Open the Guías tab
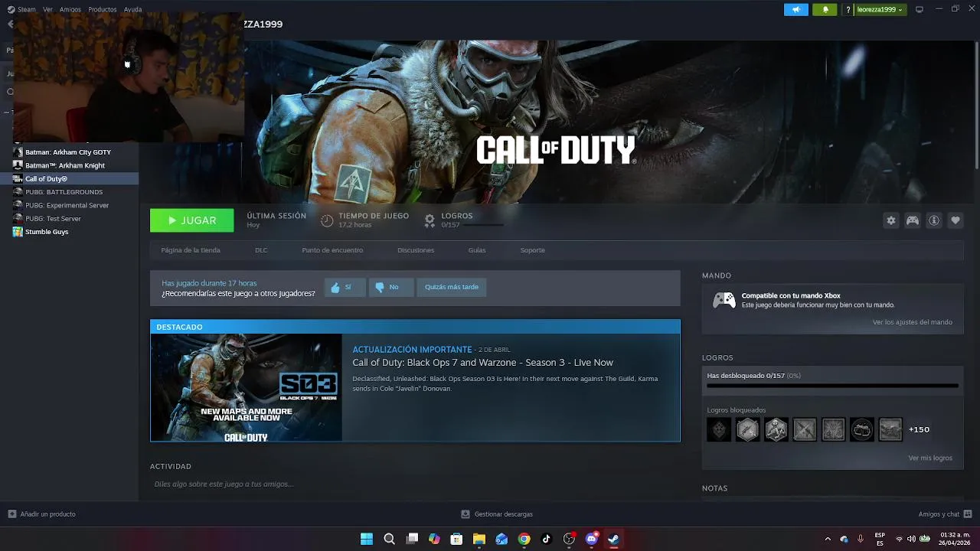Viewport: 980px width, 551px height. point(477,250)
